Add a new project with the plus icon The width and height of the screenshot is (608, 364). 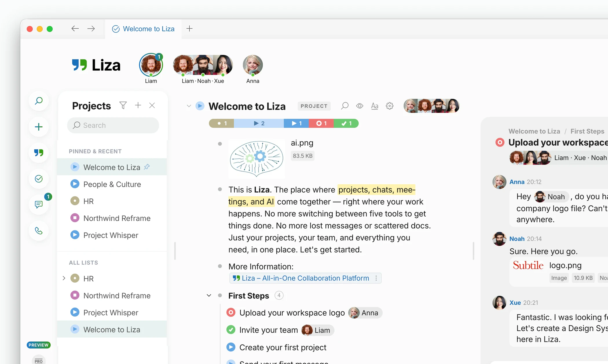tap(138, 105)
